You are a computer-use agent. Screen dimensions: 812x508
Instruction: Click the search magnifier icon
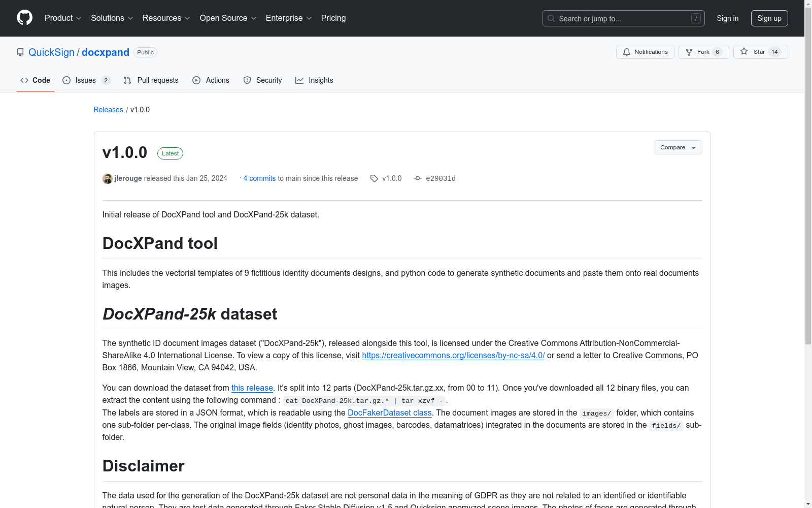pyautogui.click(x=551, y=18)
